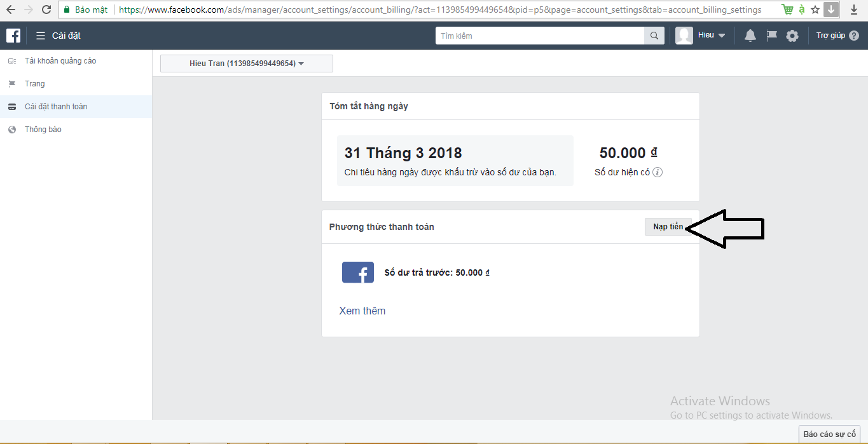Click the help question mark icon
Viewport: 868px width, 444px height.
pos(854,36)
